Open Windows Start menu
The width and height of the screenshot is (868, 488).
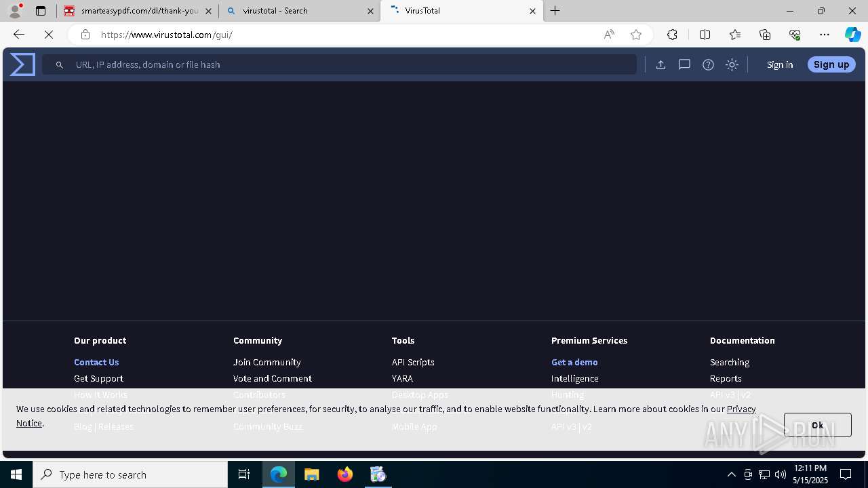point(16,474)
